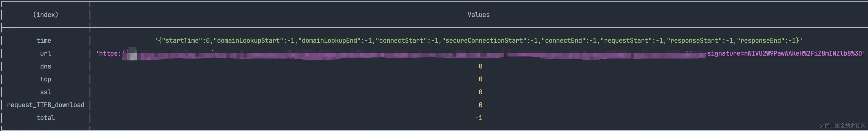Select the request_TTFB_download row label

(x=45, y=105)
